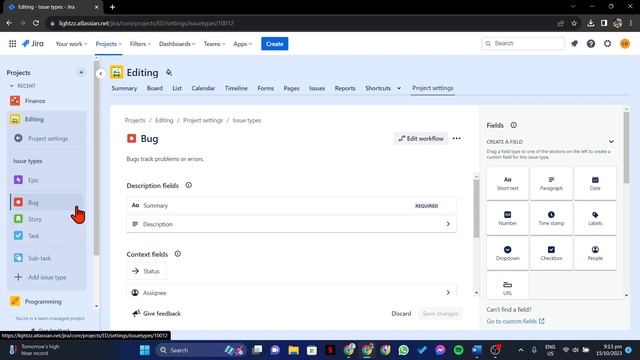640x360 pixels.
Task: Open the notifications bell icon
Action: click(574, 43)
